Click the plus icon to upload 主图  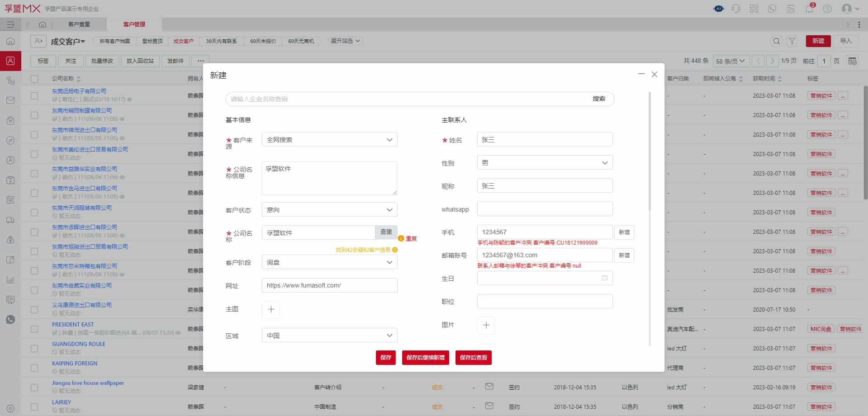(271, 309)
